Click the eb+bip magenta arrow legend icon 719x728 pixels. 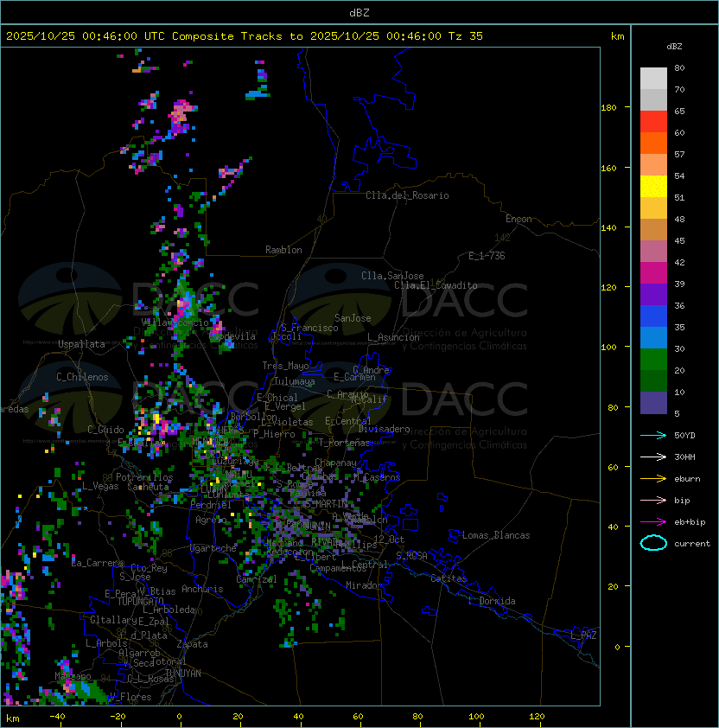coord(653,522)
